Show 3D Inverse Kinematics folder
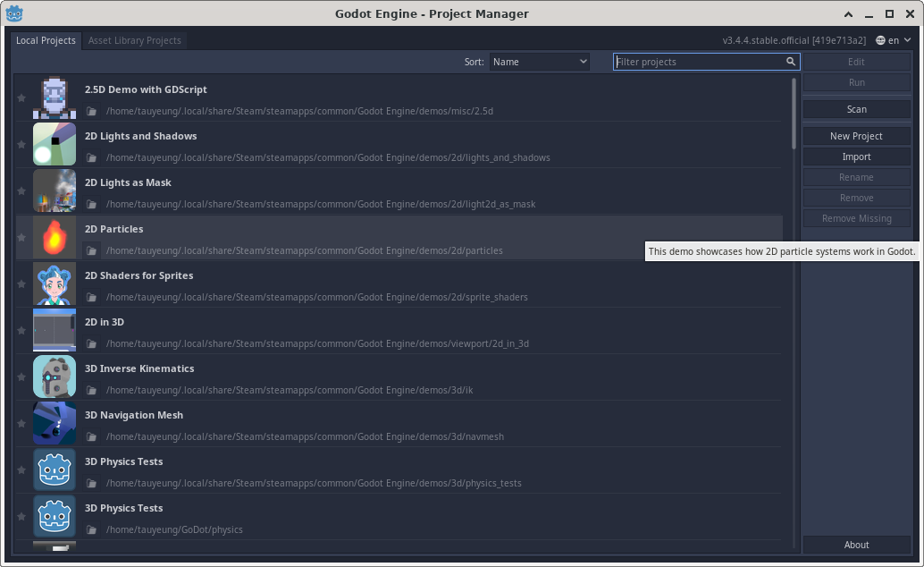This screenshot has width=924, height=567. coord(91,390)
